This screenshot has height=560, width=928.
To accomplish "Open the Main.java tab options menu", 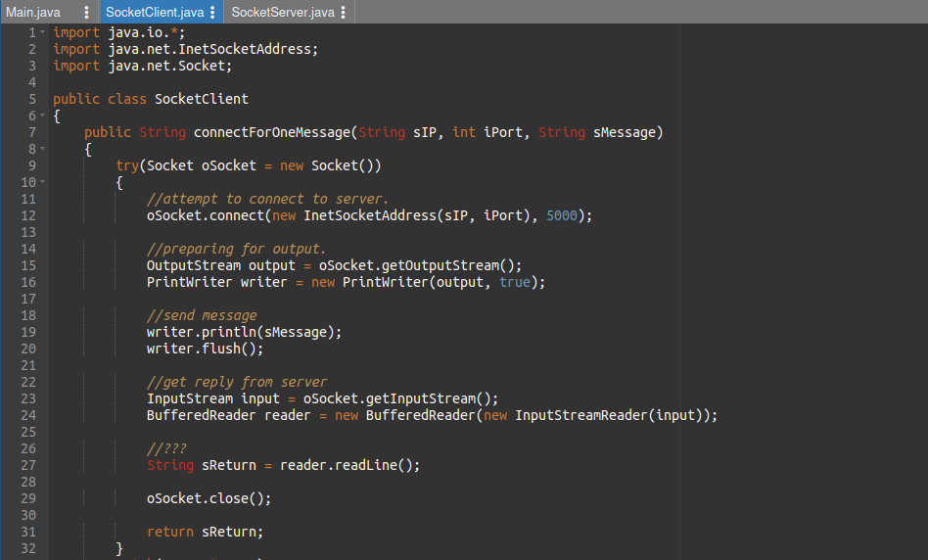I will tap(86, 12).
